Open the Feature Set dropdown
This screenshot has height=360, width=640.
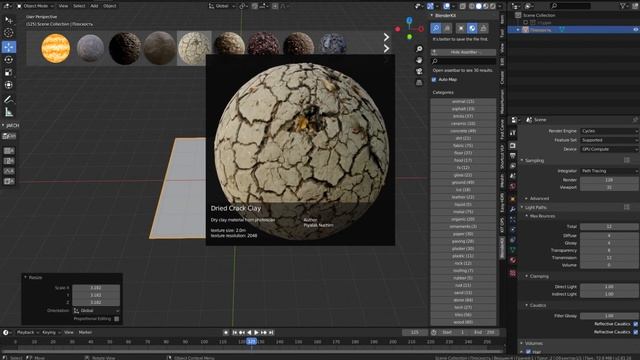(609, 140)
